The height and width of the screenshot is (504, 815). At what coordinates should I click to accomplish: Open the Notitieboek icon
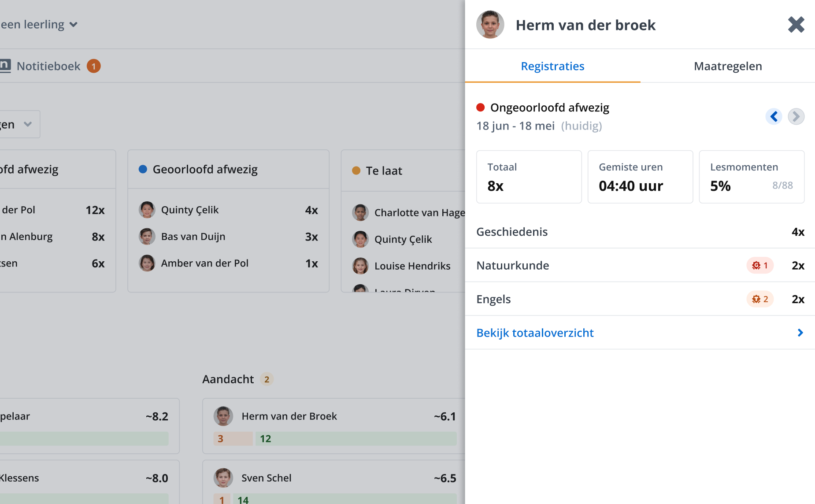(4, 66)
